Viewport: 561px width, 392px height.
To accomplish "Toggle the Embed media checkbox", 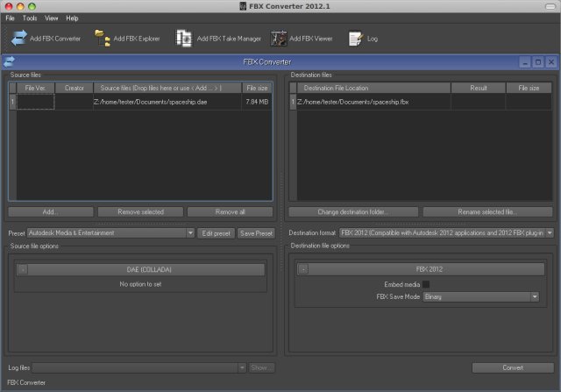I will (x=426, y=284).
